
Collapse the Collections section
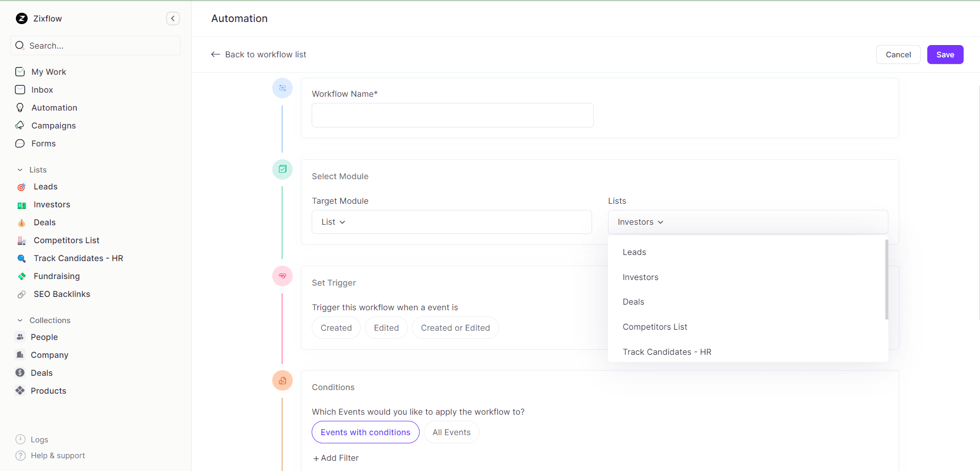coord(19,320)
